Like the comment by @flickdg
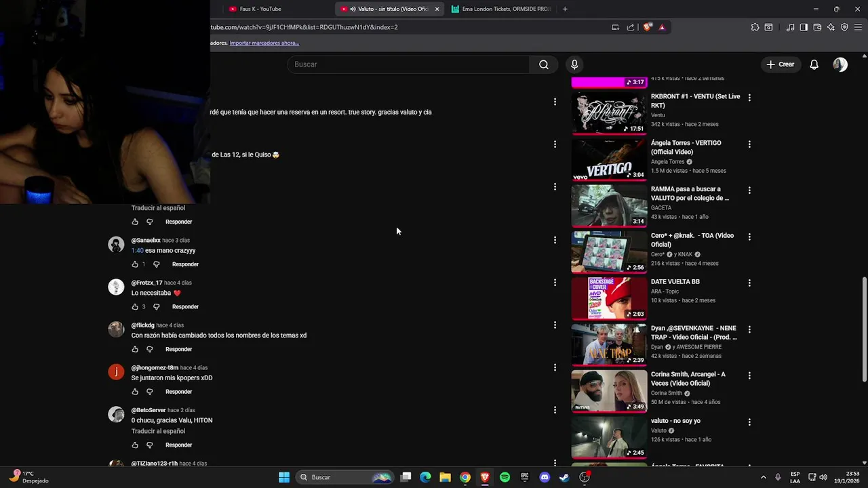This screenshot has height=488, width=868. pos(135,349)
